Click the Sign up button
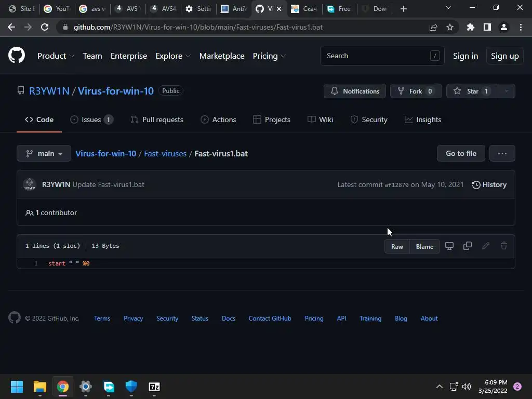Image resolution: width=532 pixels, height=399 pixels. coord(504,56)
